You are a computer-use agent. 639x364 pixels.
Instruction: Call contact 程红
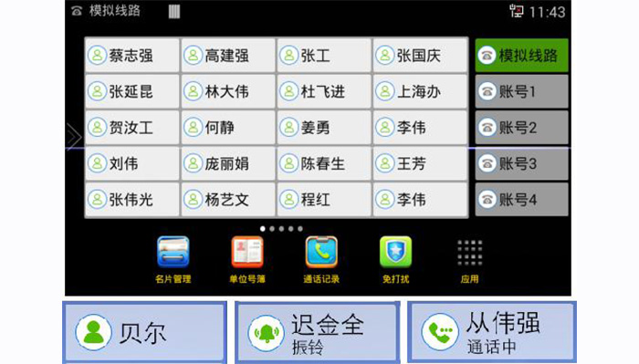(x=324, y=200)
